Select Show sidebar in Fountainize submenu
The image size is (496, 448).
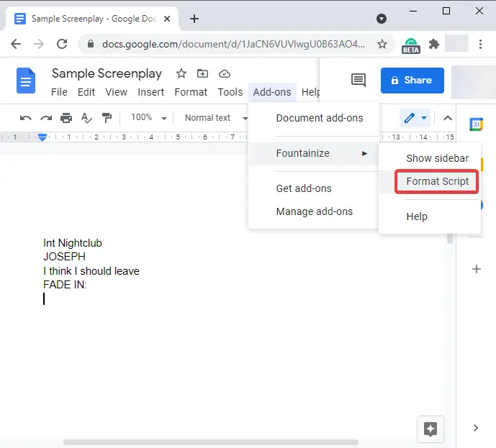point(430,158)
